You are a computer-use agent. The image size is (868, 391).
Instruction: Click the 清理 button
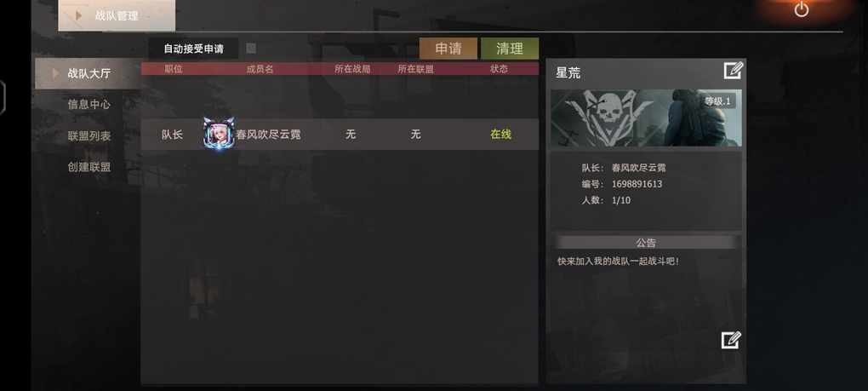point(510,49)
